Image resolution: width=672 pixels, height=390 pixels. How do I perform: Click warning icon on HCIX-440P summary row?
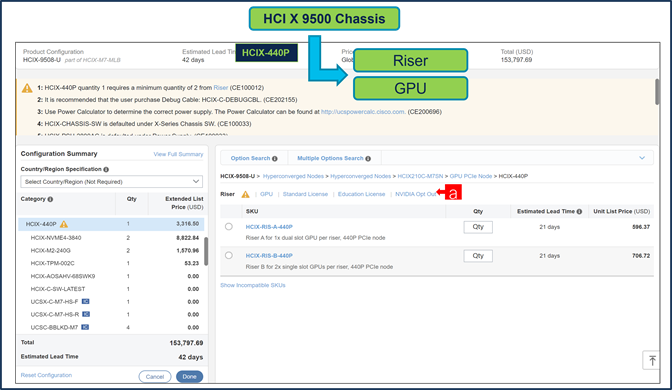[64, 224]
